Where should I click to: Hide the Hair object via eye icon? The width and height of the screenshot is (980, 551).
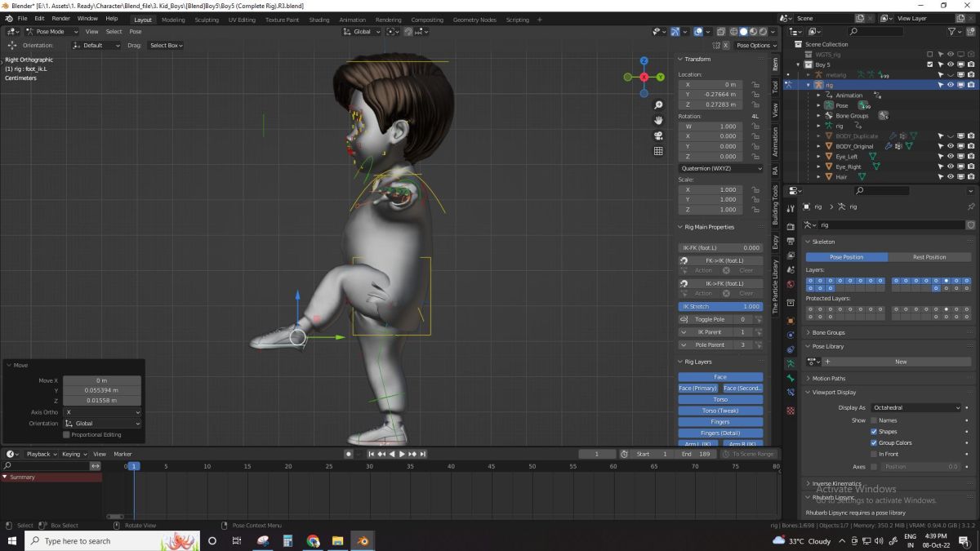pos(950,176)
